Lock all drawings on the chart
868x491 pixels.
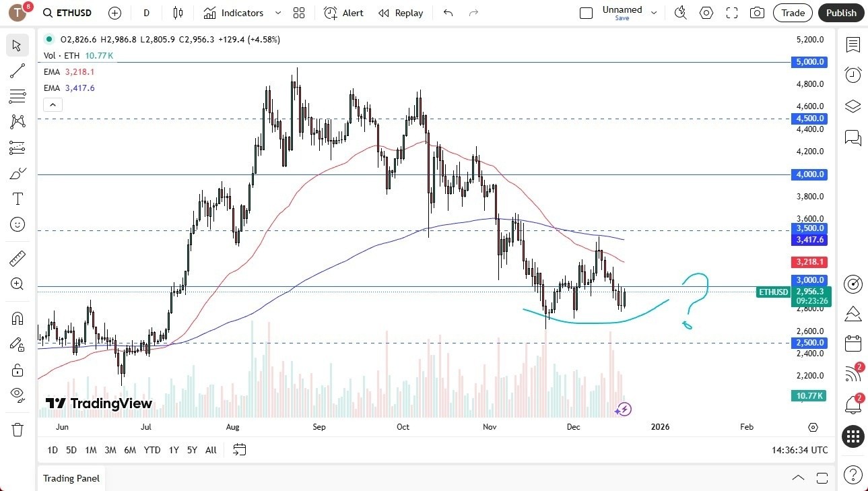click(17, 369)
